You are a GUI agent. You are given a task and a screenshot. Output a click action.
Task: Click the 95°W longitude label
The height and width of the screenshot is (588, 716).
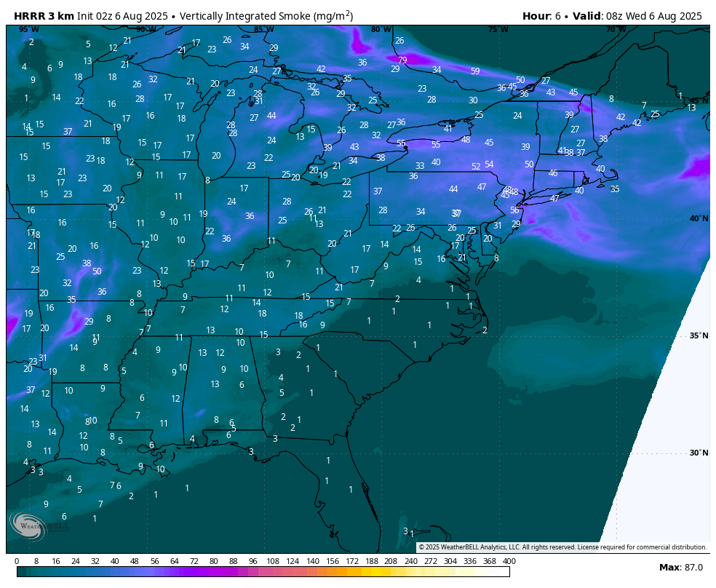point(29,29)
